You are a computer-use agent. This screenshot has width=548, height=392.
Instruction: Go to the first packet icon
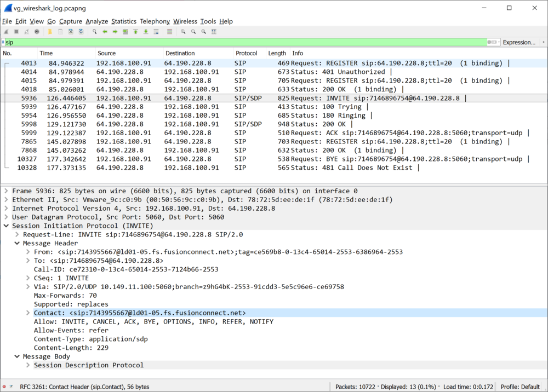coord(135,32)
